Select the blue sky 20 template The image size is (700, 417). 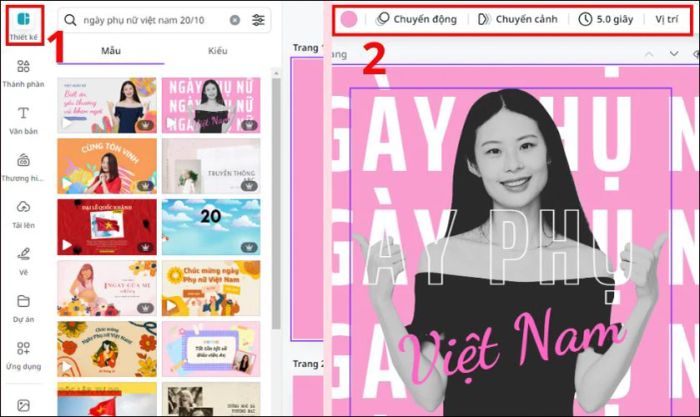(211, 227)
